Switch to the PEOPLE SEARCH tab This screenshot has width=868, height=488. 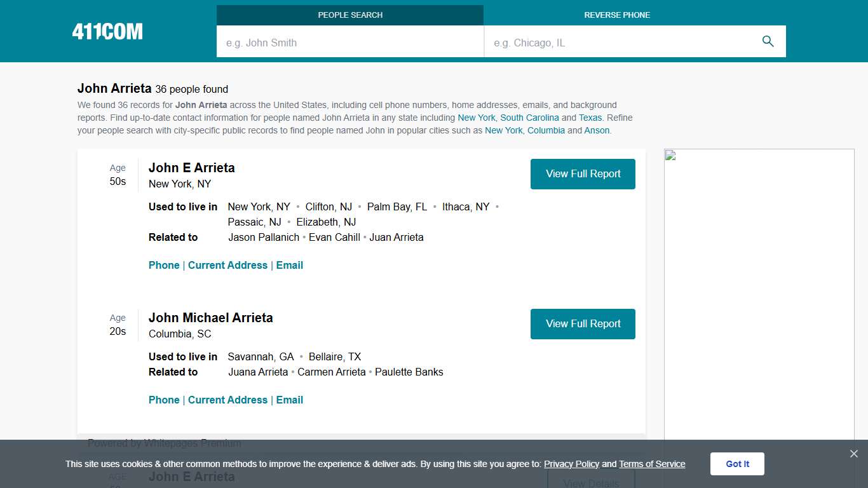tap(350, 15)
